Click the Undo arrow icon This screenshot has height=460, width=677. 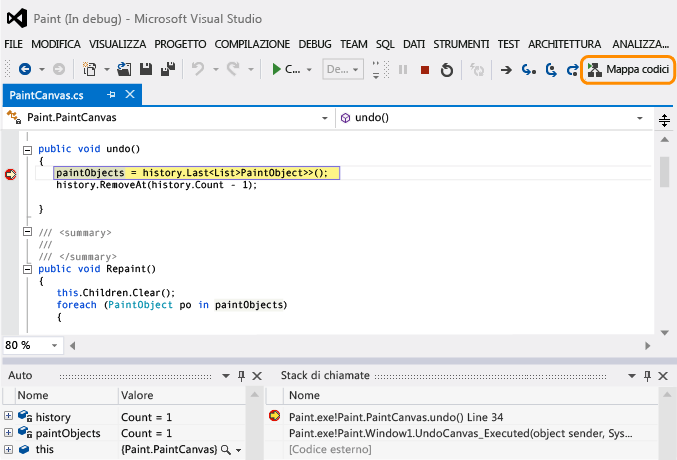click(x=198, y=69)
